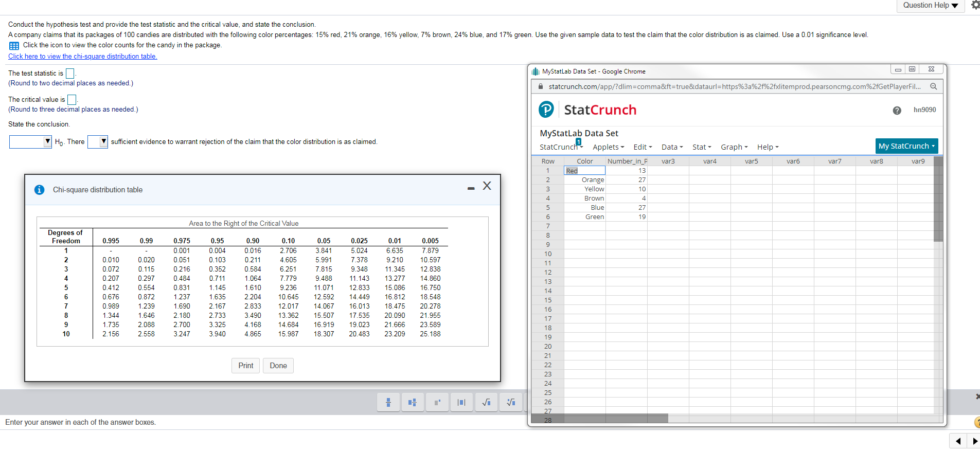Click the vertical scrollbar of the data table

click(938, 199)
